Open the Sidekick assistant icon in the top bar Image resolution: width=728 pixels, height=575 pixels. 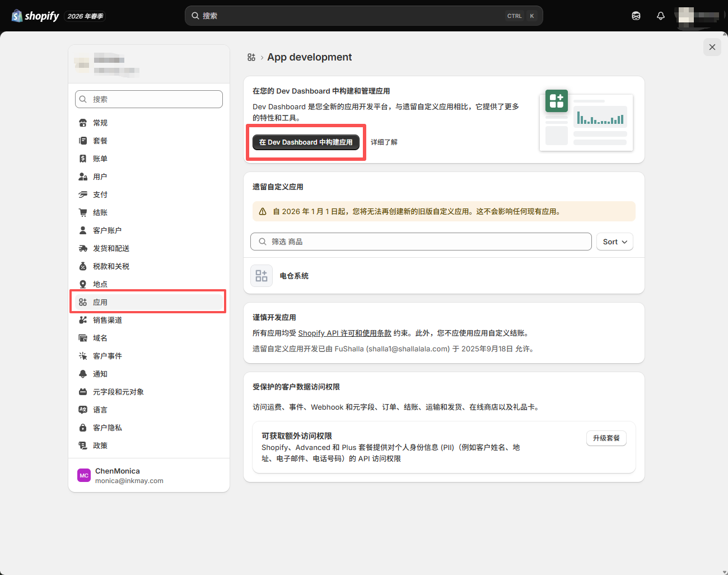(636, 16)
